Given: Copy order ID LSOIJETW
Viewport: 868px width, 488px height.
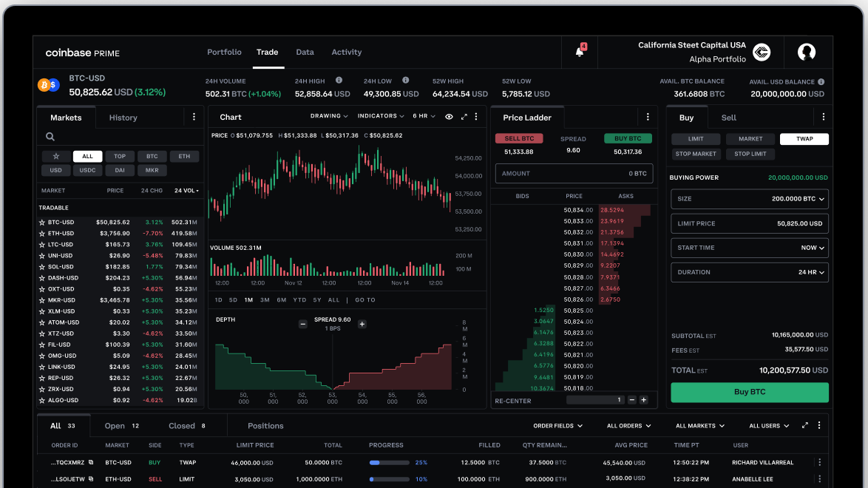Looking at the screenshot, I should (91, 479).
